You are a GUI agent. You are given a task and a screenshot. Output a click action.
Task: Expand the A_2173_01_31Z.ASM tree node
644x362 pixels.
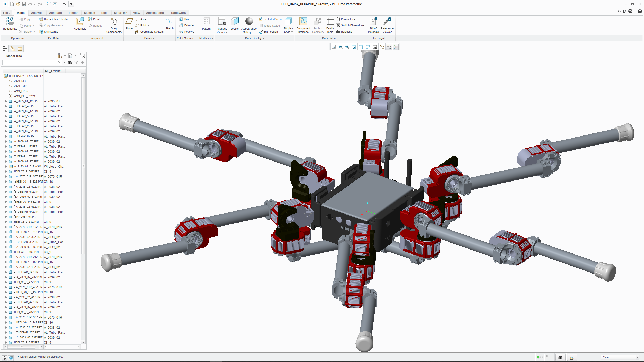[x=6, y=166]
